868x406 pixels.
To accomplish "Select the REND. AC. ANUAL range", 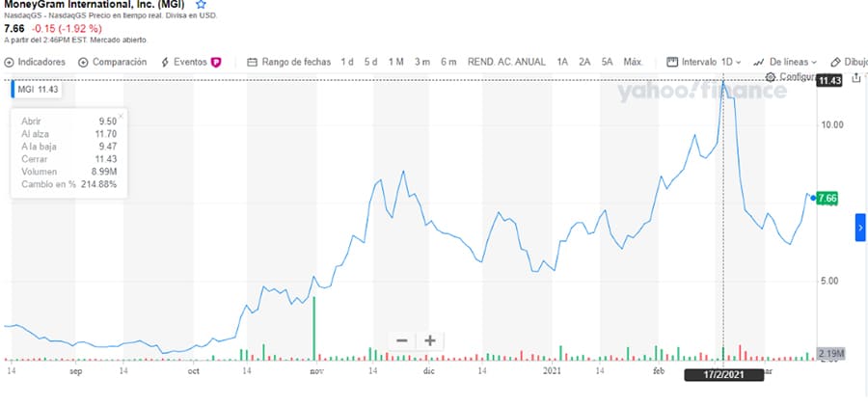I will pos(506,62).
